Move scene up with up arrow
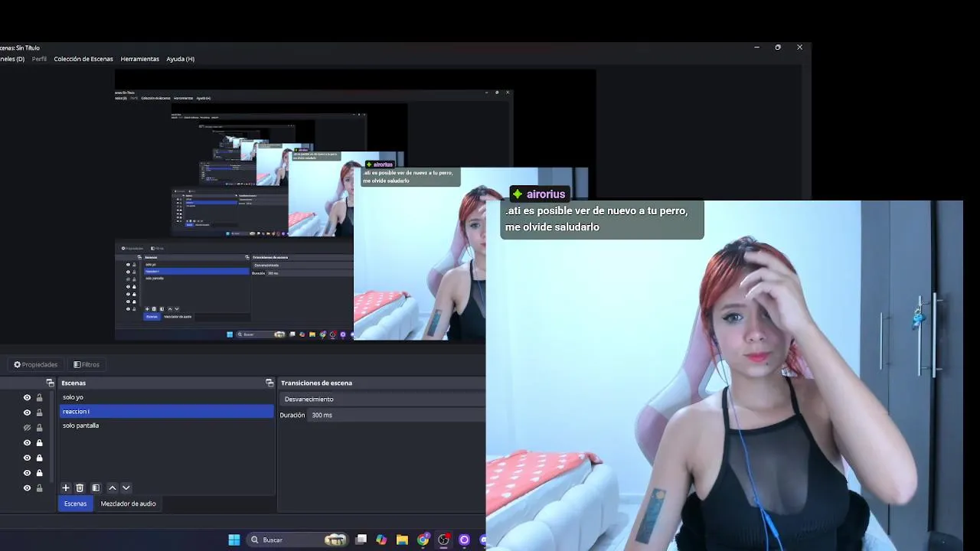 113,487
